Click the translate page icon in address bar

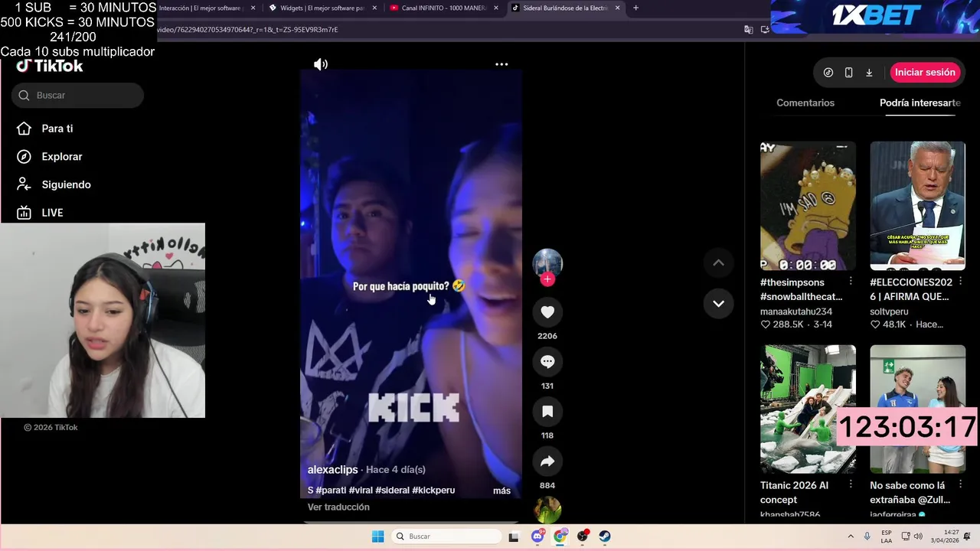(x=748, y=30)
